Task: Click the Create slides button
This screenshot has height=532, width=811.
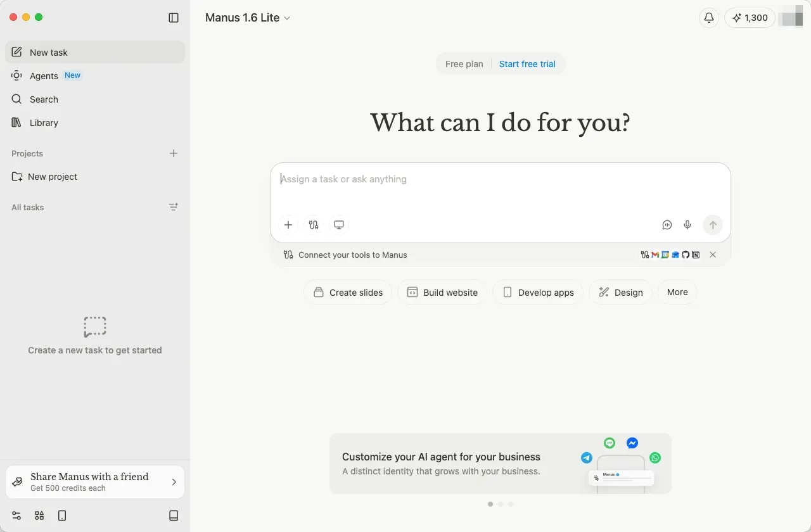Action: [x=348, y=293]
